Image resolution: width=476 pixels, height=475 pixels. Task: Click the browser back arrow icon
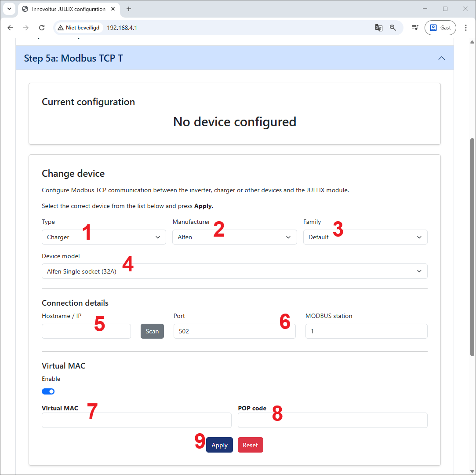(x=10, y=28)
